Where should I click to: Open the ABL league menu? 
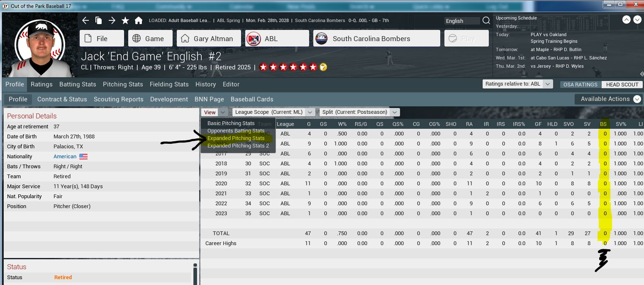(x=277, y=38)
